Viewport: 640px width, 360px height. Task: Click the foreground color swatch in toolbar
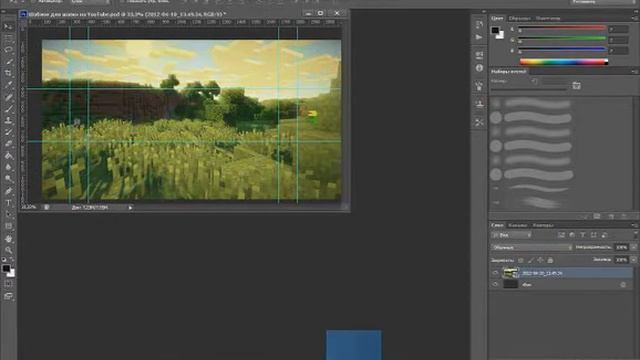tap(6, 269)
